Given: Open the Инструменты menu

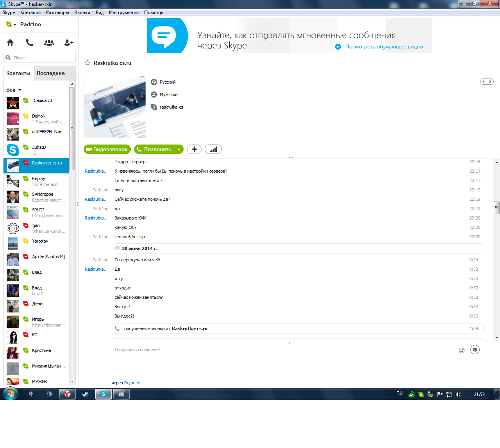Looking at the screenshot, I should 124,12.
